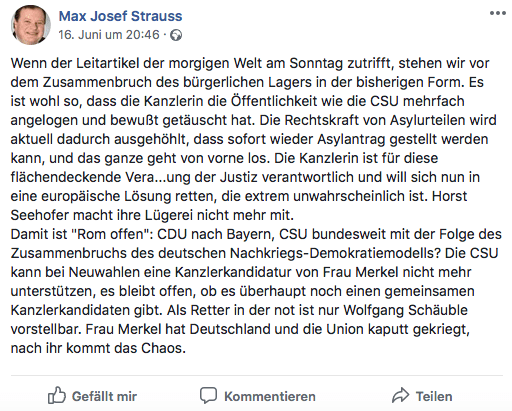Click the share arrow icon
This screenshot has height=411, width=512.
pos(400,395)
